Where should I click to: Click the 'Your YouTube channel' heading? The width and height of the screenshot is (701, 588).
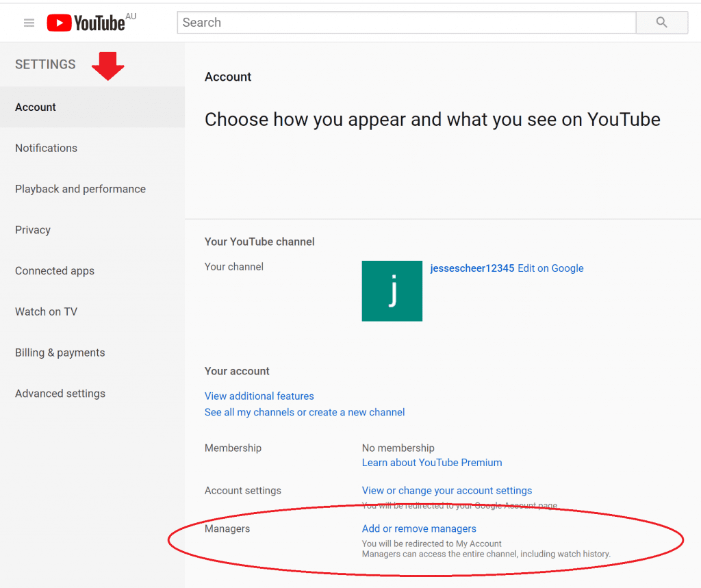(x=259, y=242)
